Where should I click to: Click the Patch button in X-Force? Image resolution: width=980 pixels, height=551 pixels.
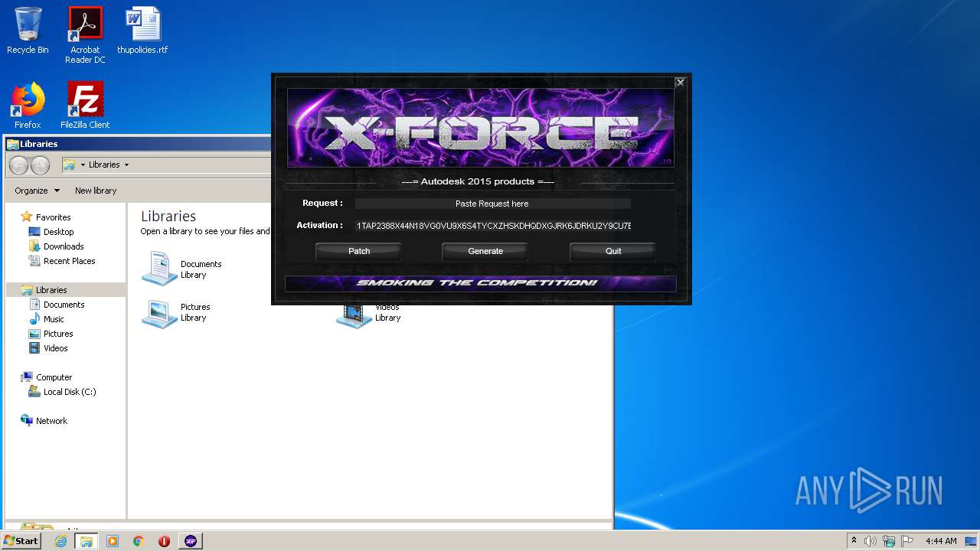(x=359, y=251)
